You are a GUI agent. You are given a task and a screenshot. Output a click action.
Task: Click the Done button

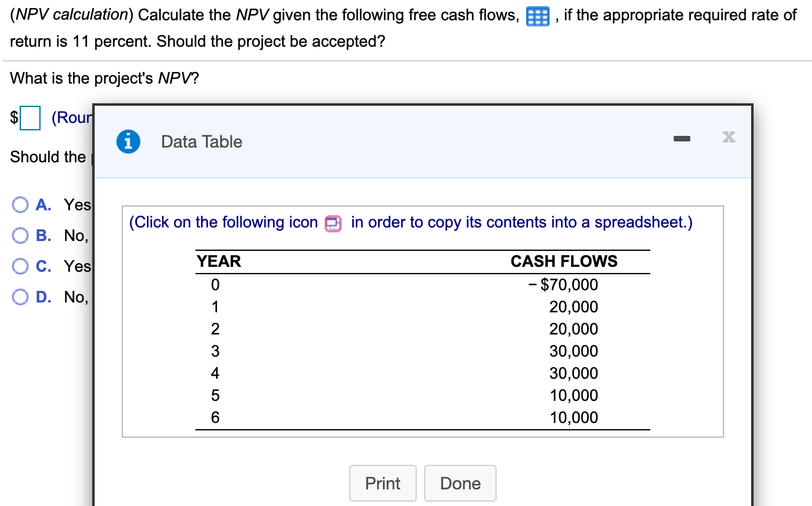tap(460, 483)
